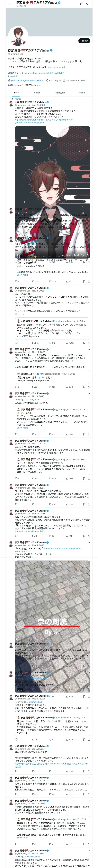Reply to the pinned Aug 29 post
98x868 pixels.
16,281
